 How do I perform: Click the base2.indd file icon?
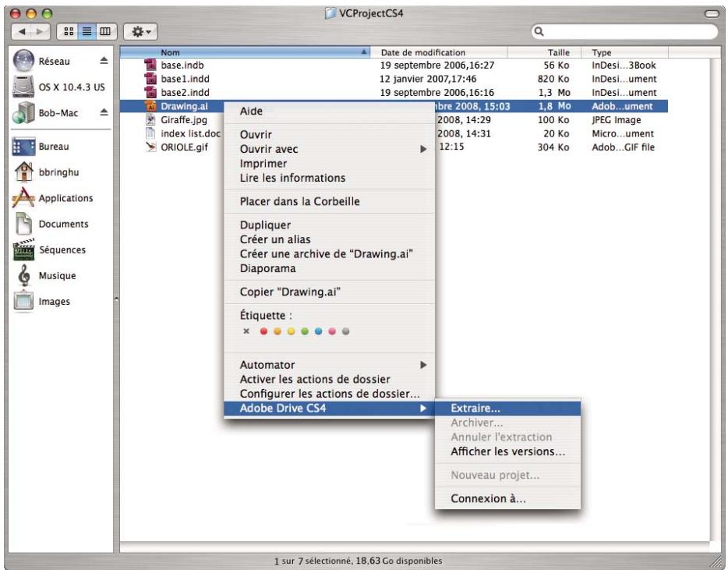pos(150,92)
